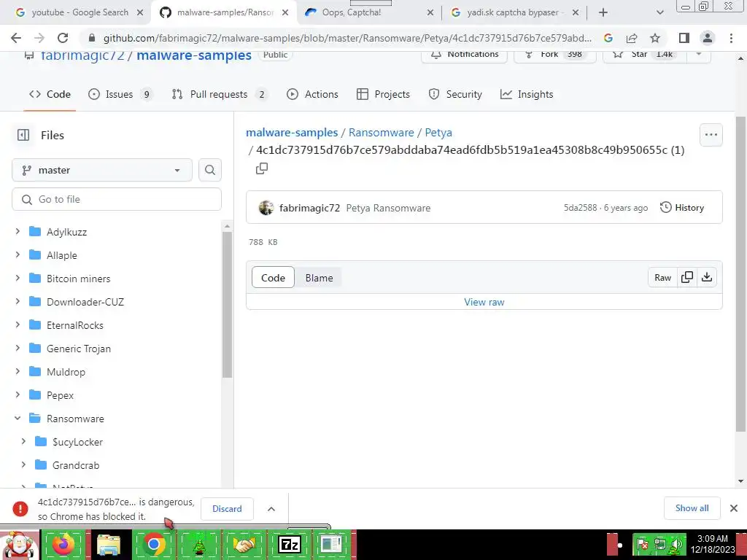The image size is (747, 560).
Task: Close the youtube - Google Search tab
Action: [140, 12]
